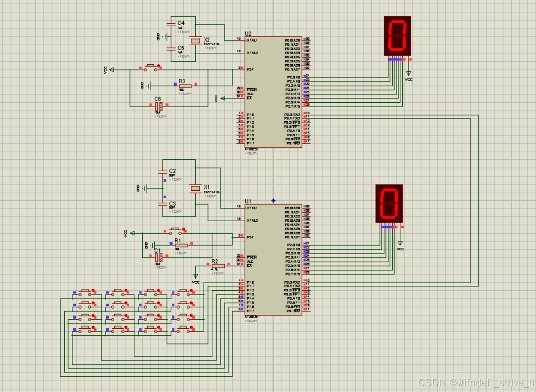
Task: Click the R2 reference label
Action: pyautogui.click(x=215, y=261)
